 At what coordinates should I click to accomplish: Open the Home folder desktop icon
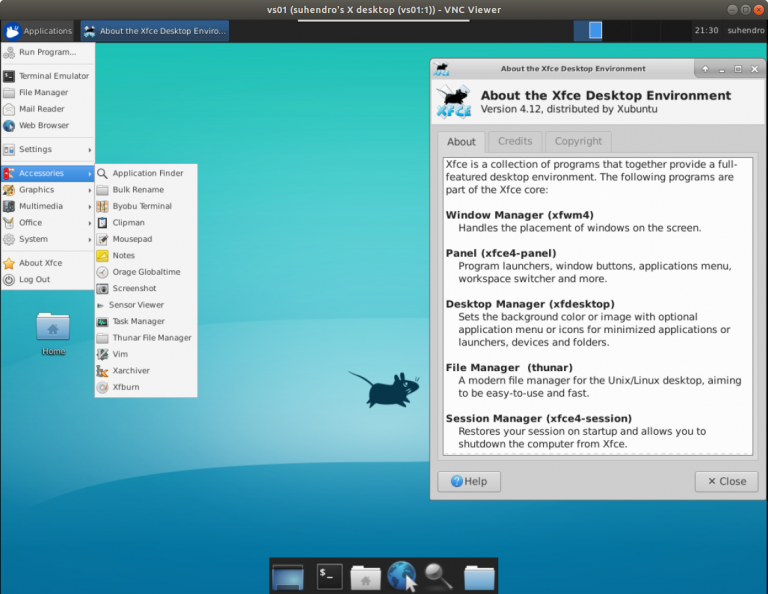tap(53, 328)
